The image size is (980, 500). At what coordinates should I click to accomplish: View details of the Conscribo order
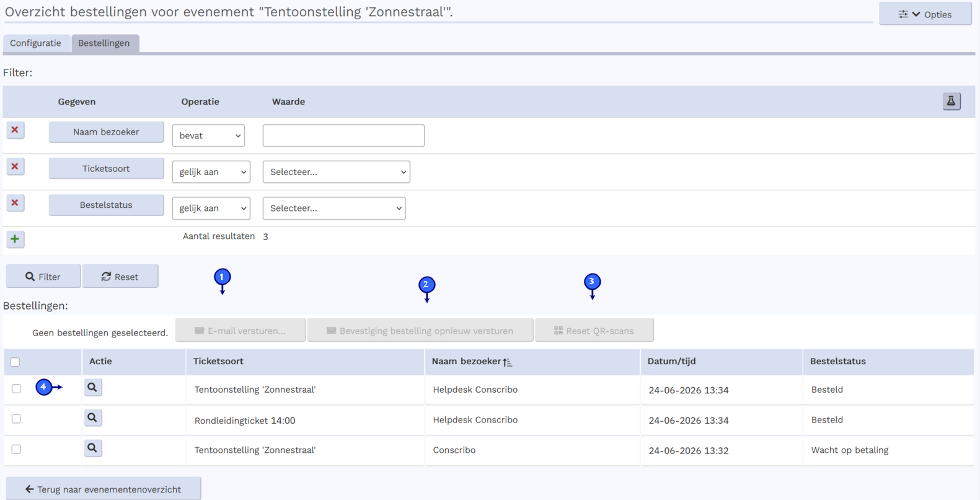coord(92,448)
